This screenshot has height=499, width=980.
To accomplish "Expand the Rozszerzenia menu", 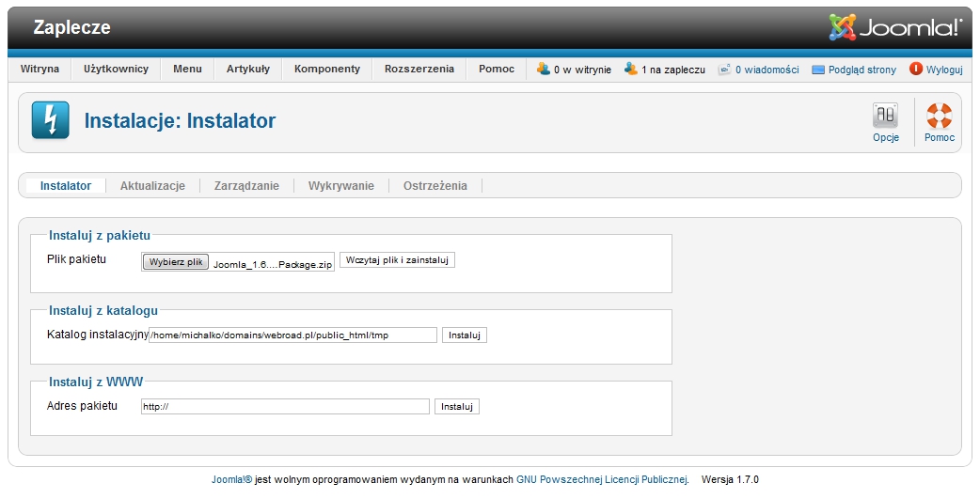I will coord(419,69).
